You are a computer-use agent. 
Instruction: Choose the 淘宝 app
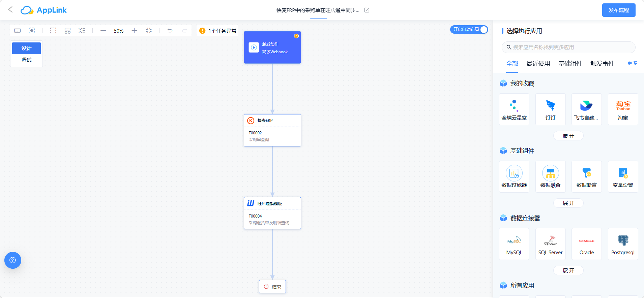point(623,109)
